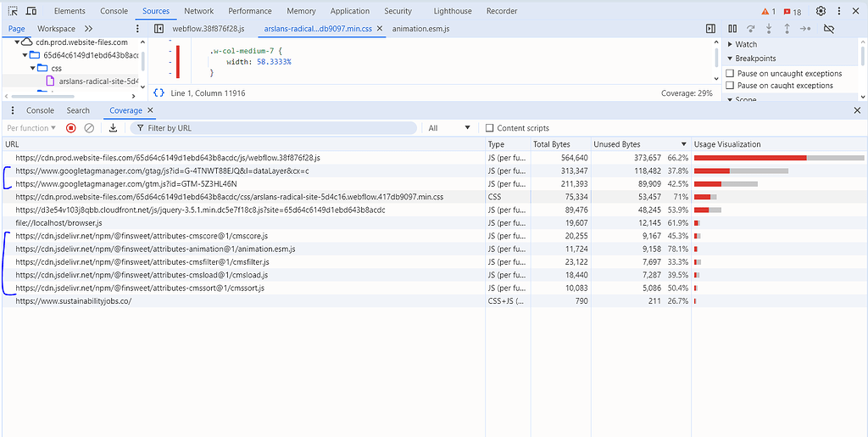The width and height of the screenshot is (868, 437).
Task: Deactivate breakpoints icon in debugger toolbar
Action: (829, 28)
